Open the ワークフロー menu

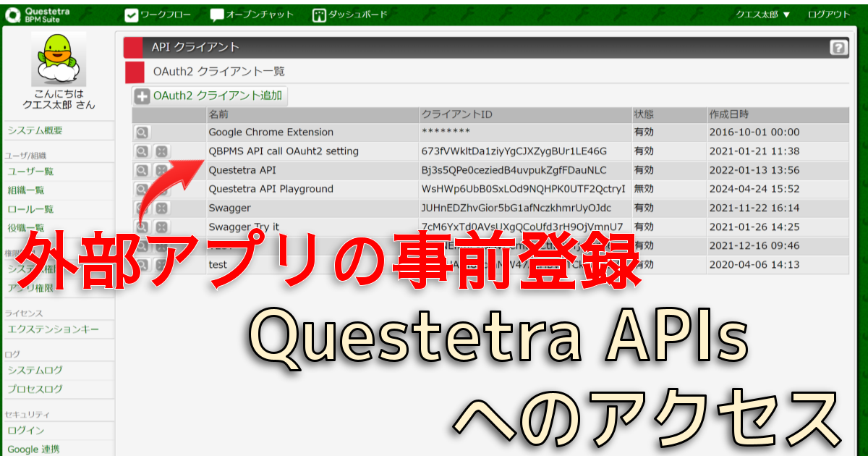158,14
